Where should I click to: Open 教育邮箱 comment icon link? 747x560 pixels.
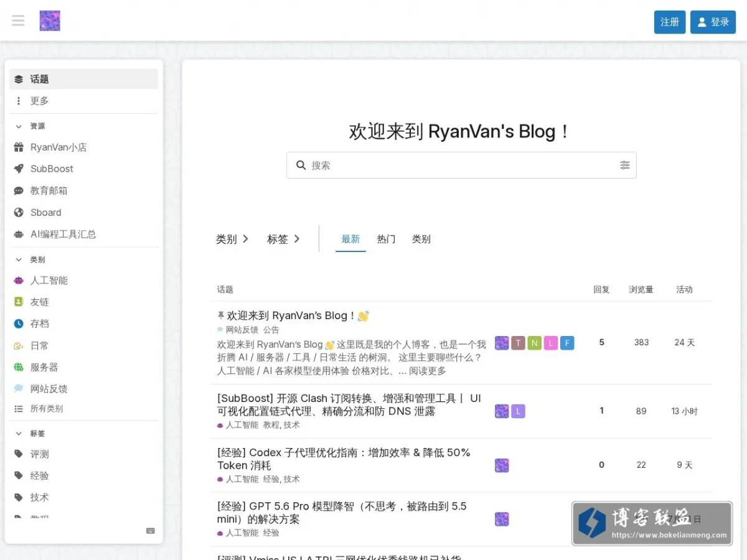tap(83, 190)
